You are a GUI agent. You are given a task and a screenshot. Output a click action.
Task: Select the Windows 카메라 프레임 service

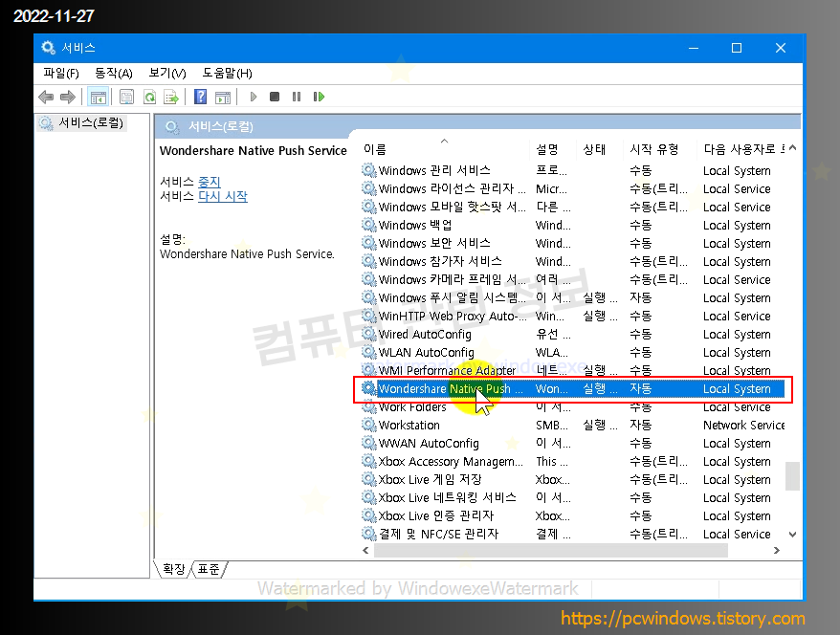coord(573,280)
